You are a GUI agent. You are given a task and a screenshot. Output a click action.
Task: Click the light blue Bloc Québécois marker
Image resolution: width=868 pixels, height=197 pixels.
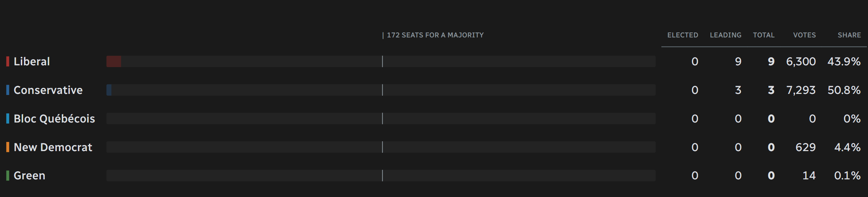(8, 119)
